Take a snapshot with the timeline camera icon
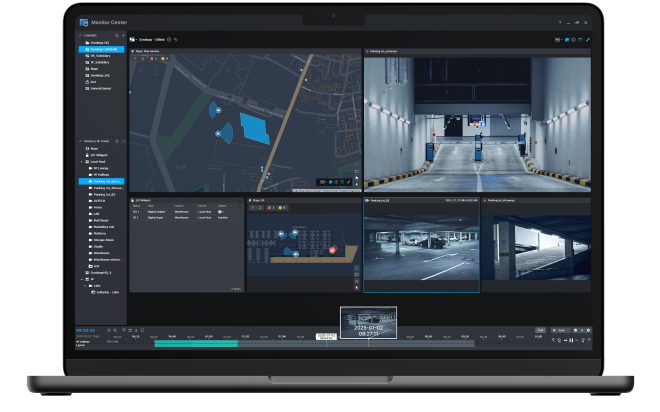This screenshot has height=412, width=660. click(x=130, y=330)
